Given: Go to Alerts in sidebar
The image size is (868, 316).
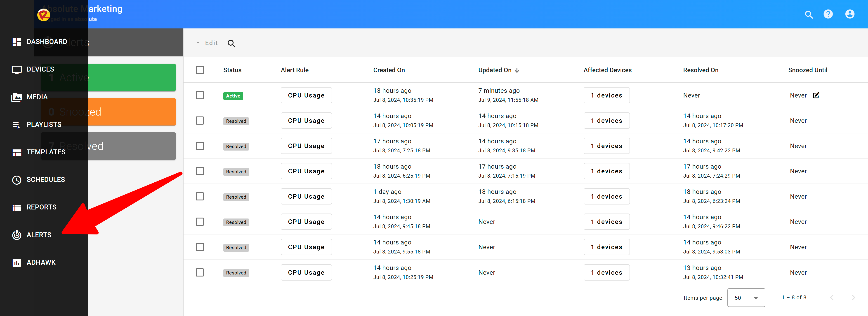Looking at the screenshot, I should point(39,235).
